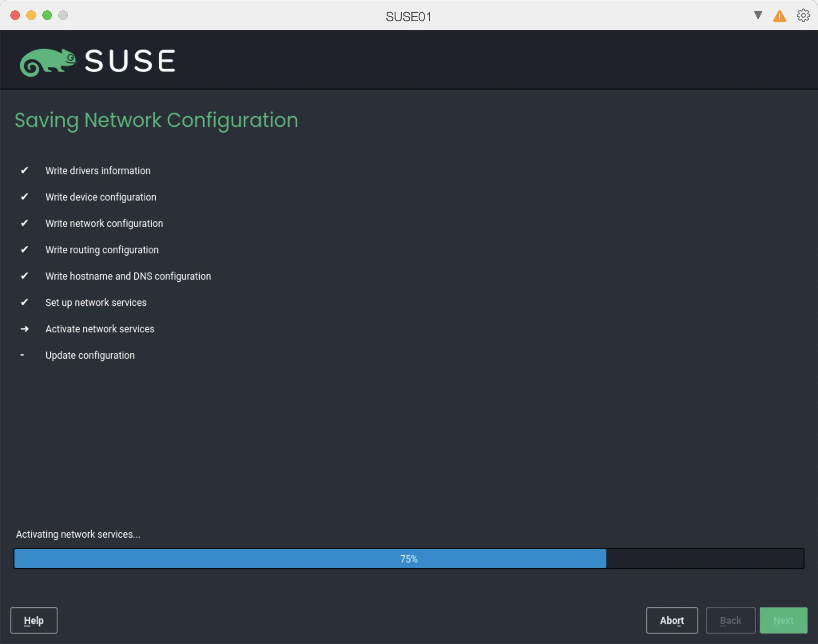Click the 75% progress bar
The height and width of the screenshot is (644, 818).
[409, 559]
